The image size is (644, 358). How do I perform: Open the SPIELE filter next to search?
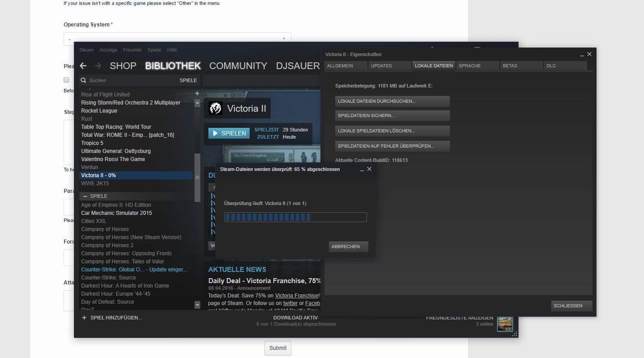coord(188,80)
